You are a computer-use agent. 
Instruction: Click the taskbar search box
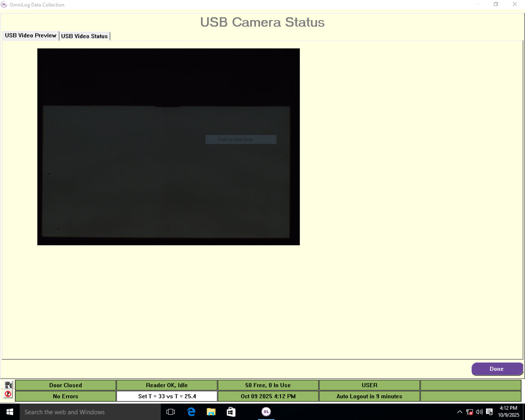coord(90,412)
